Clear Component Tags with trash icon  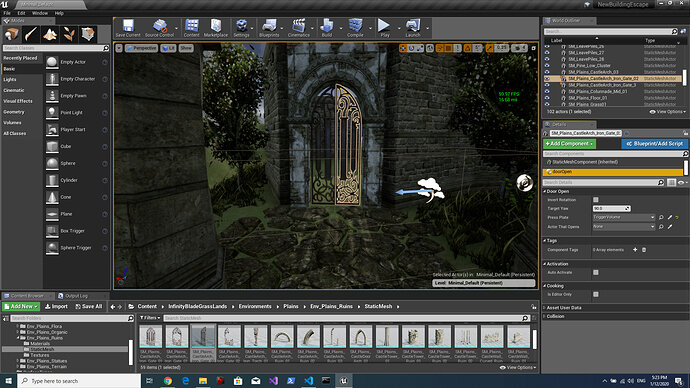(644, 250)
